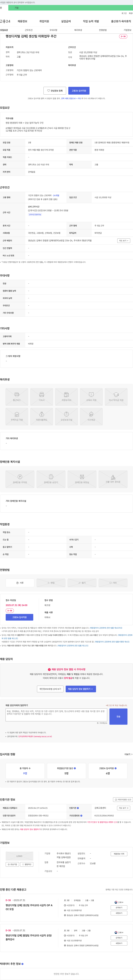
Task: Click the 근무시간 협의가능 tag
Action: (35, 215)
